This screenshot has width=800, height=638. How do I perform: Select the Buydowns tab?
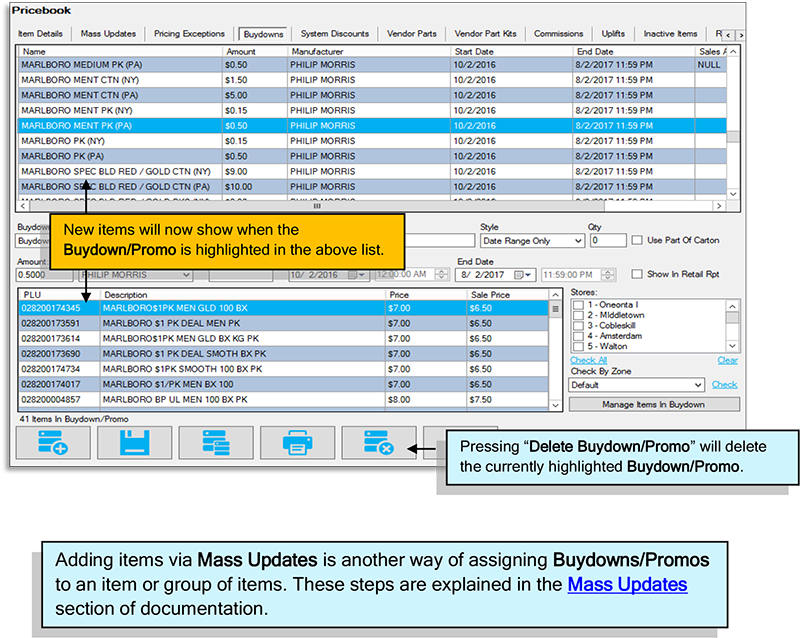click(263, 34)
